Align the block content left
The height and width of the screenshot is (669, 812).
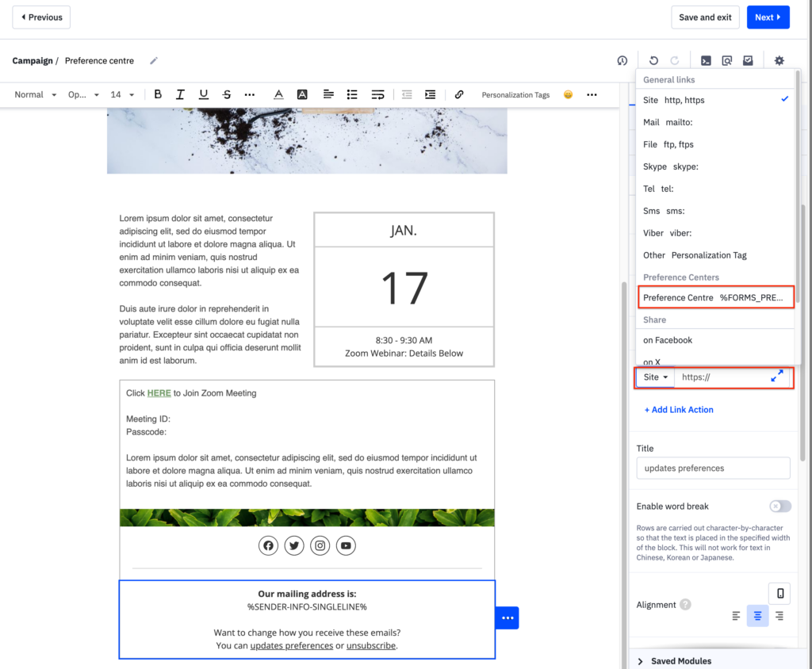[736, 616]
